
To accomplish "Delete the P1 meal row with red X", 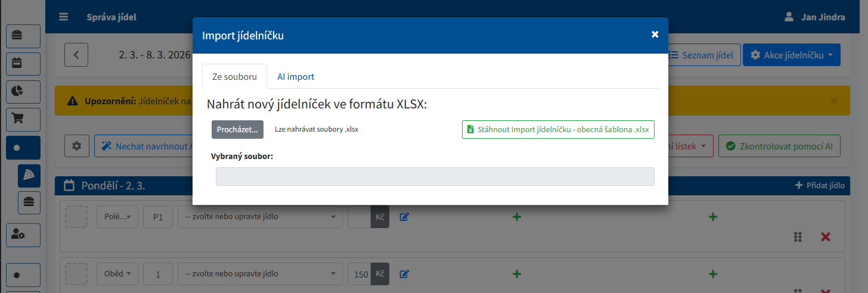I will 826,237.
